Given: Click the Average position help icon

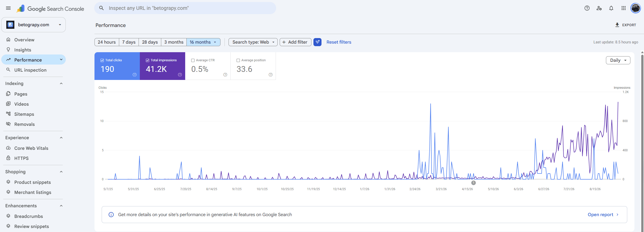Looking at the screenshot, I should pyautogui.click(x=271, y=75).
